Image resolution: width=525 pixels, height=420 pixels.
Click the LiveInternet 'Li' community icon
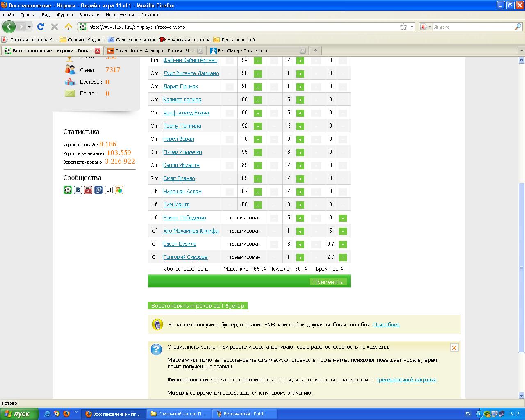(x=109, y=190)
